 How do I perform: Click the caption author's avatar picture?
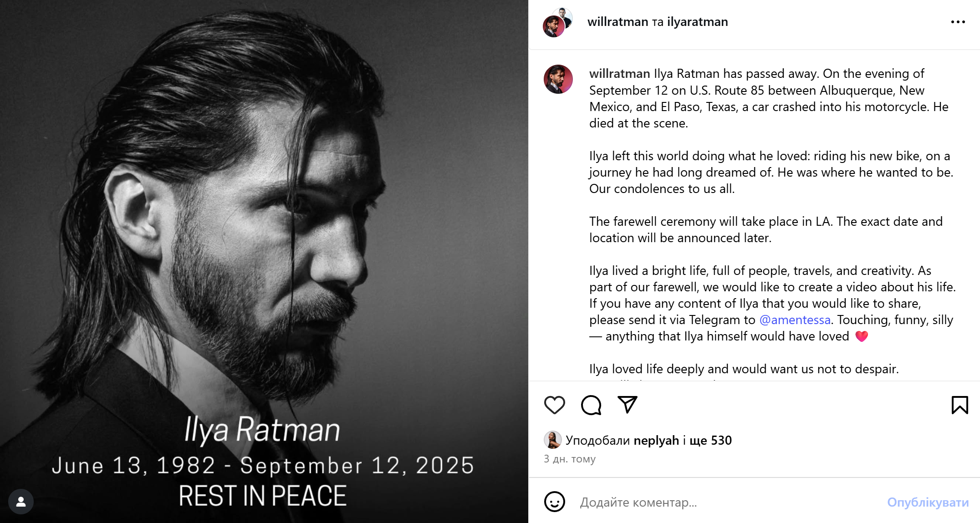click(558, 79)
